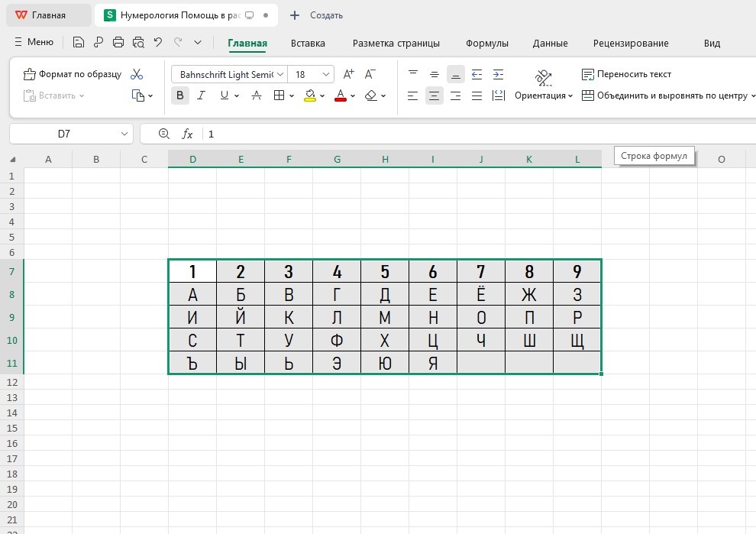Click Format Painter (Формат по образцу)

[73, 74]
